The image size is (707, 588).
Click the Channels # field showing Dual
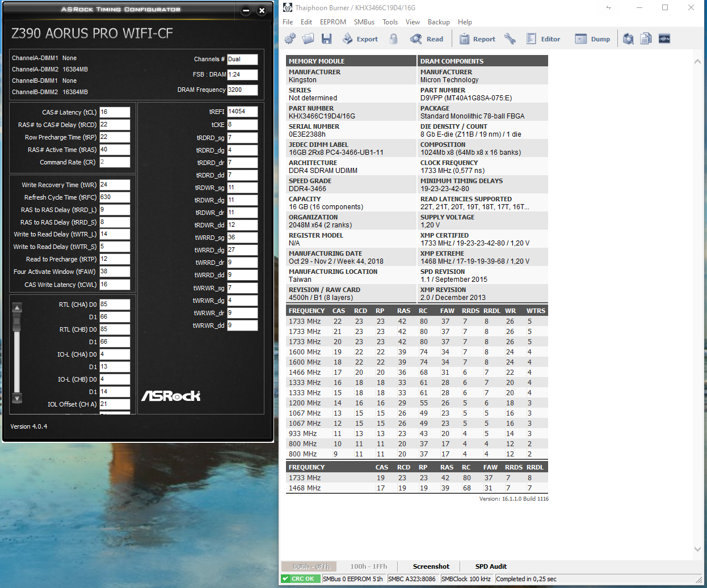pos(242,59)
